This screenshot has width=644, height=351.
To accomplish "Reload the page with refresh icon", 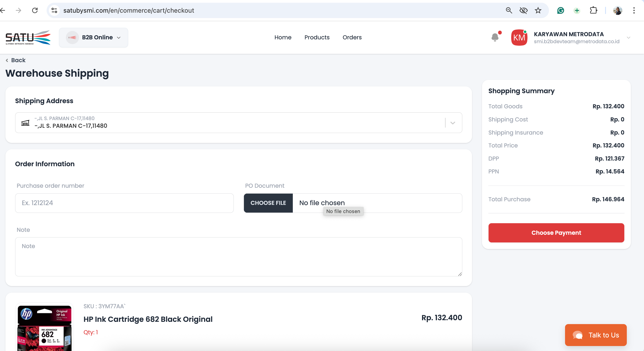I will click(x=35, y=10).
